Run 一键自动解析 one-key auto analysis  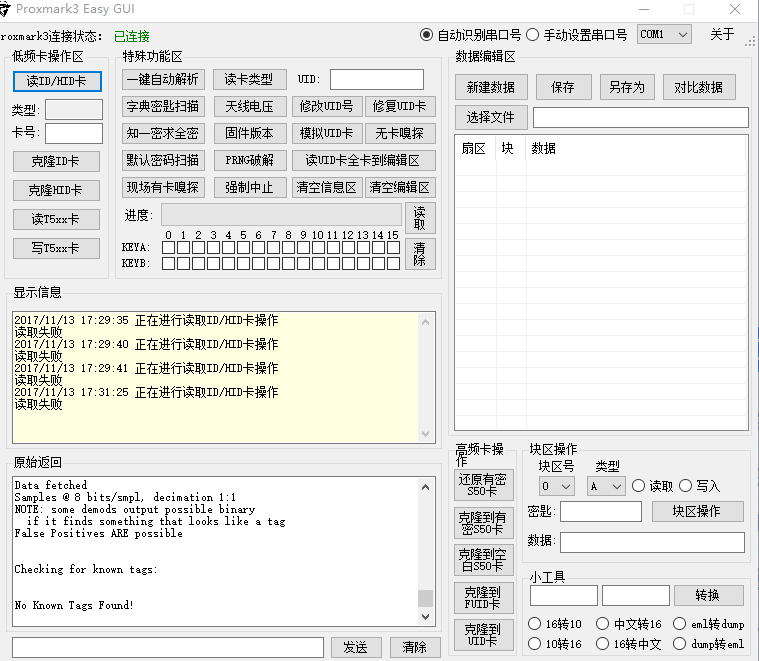(163, 79)
